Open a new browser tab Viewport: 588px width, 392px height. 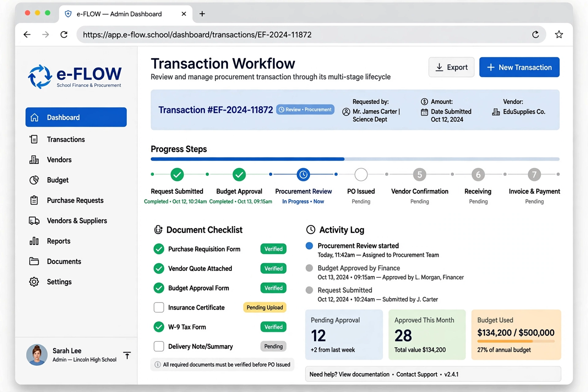pos(202,14)
